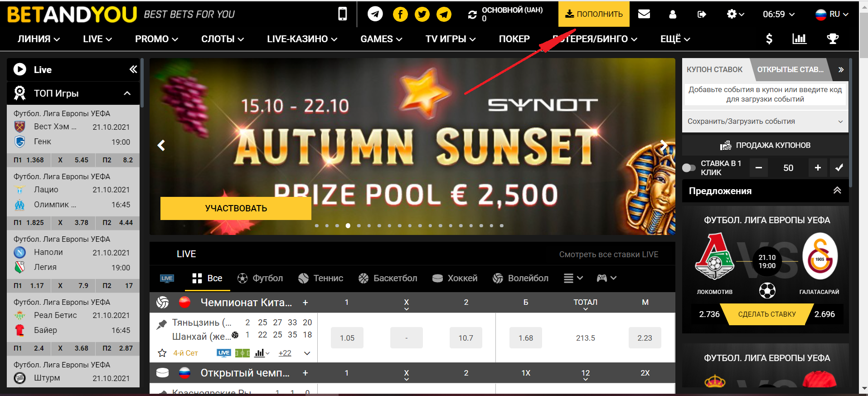Increase one-click stake with plus
The height and width of the screenshot is (396, 868).
(x=818, y=168)
